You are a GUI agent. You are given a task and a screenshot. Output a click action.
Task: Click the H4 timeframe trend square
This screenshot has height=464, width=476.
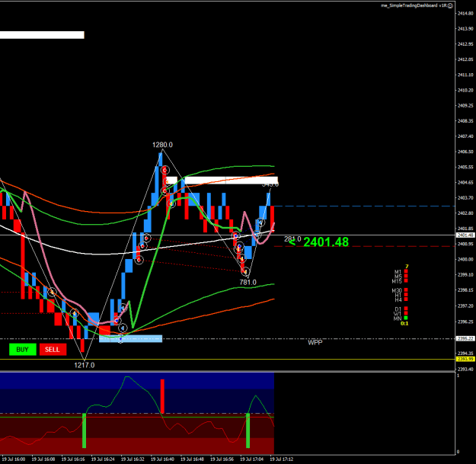pyautogui.click(x=406, y=299)
